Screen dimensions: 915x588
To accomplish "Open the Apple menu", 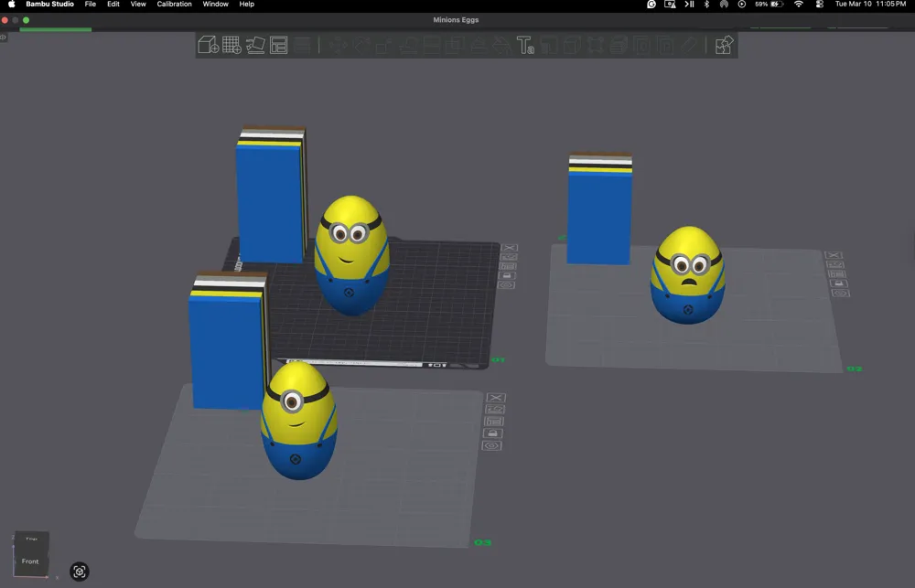I will pos(11,4).
